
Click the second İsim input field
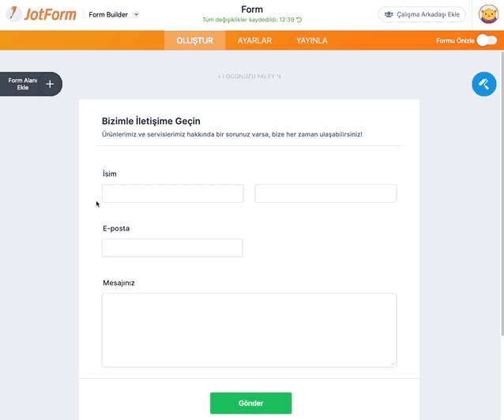coord(325,193)
